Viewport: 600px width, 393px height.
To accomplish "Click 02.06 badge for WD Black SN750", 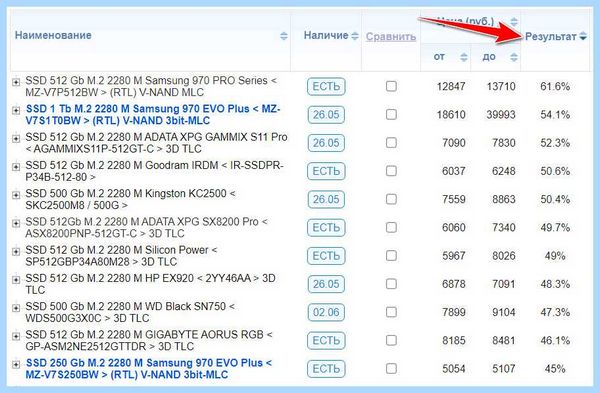I will [326, 313].
